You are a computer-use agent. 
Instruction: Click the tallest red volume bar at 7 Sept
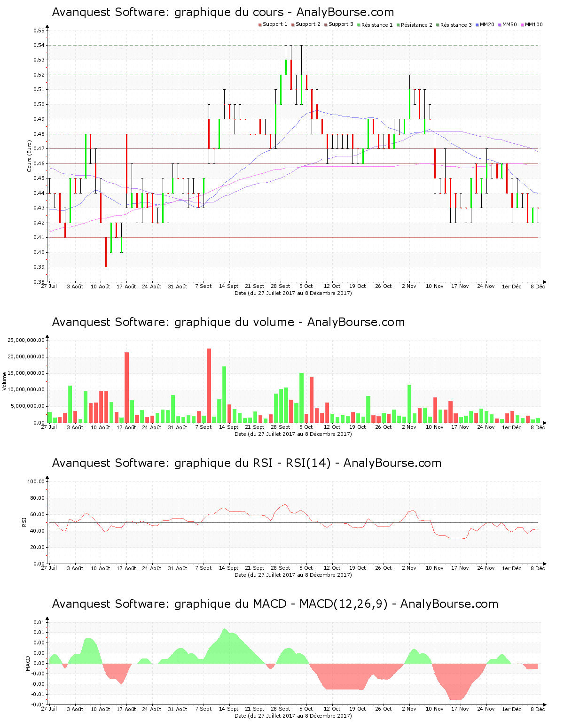pyautogui.click(x=209, y=386)
